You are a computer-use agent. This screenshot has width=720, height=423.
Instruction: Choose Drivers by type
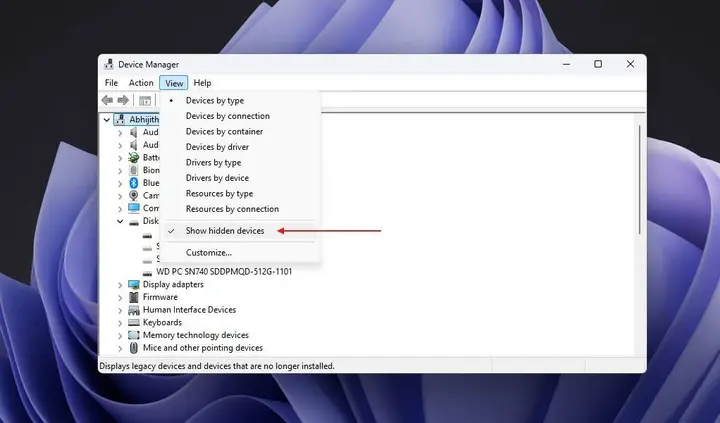pyautogui.click(x=213, y=163)
